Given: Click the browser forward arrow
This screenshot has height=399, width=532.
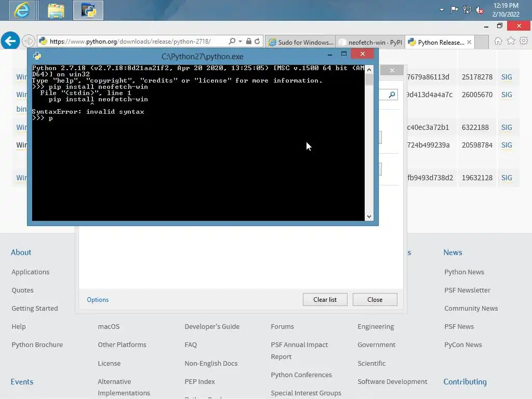Looking at the screenshot, I should 29,41.
